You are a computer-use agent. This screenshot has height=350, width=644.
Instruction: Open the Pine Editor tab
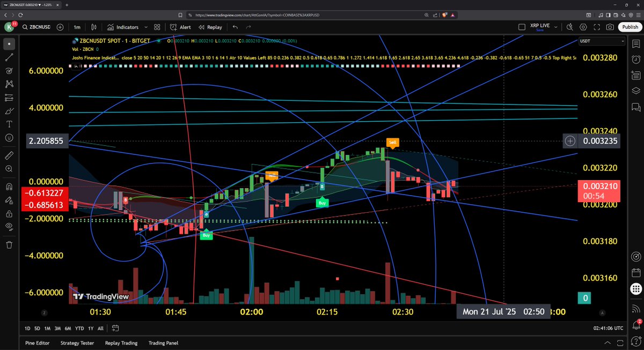pos(38,343)
